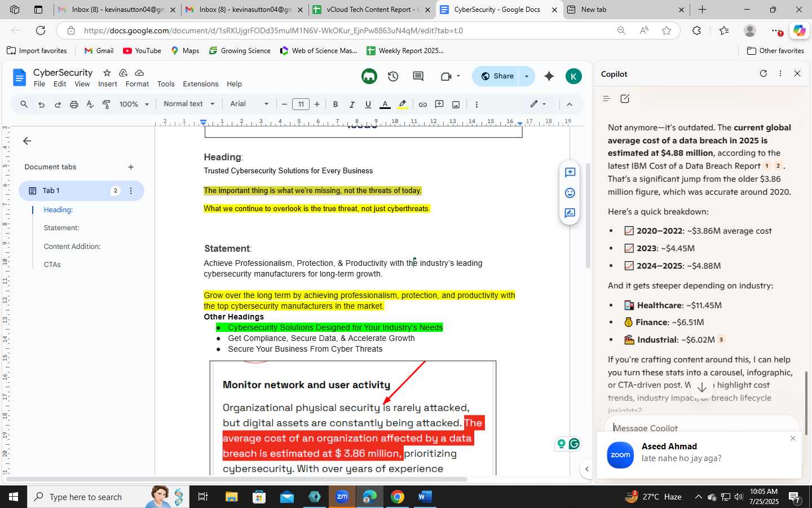Insert a link from toolbar
This screenshot has width=812, height=508.
coord(422,104)
